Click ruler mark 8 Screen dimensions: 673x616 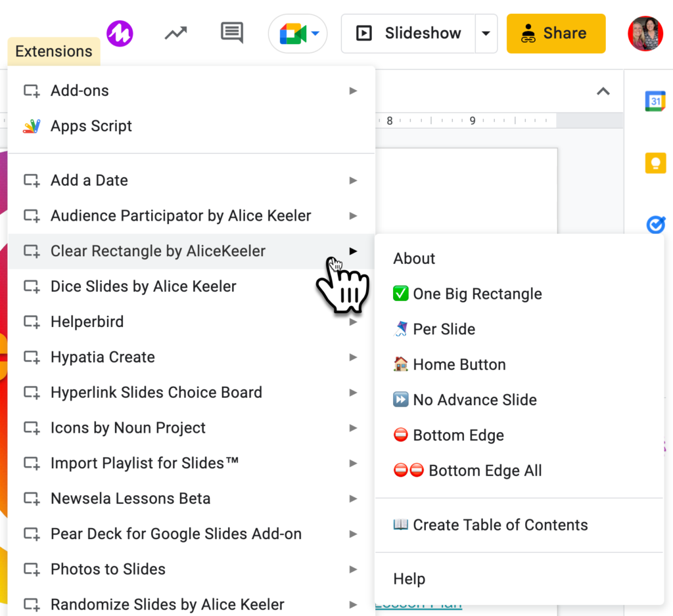point(390,121)
